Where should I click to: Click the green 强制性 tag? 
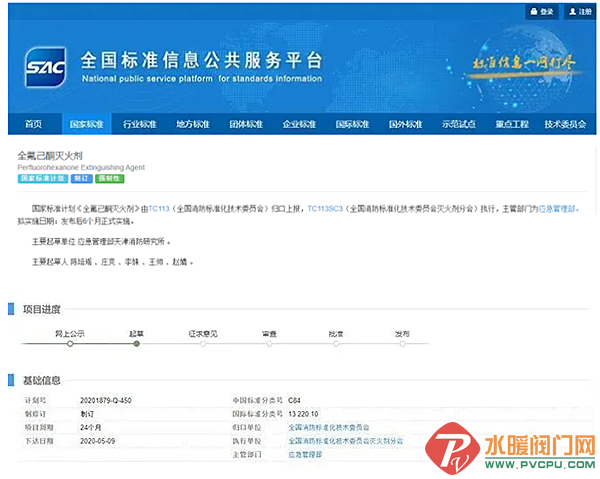pyautogui.click(x=109, y=179)
